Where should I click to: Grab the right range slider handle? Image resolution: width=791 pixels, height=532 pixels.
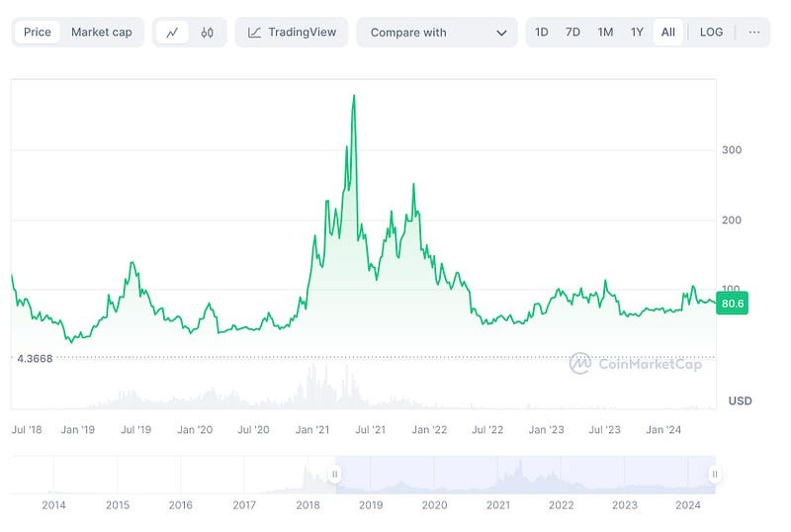click(714, 474)
